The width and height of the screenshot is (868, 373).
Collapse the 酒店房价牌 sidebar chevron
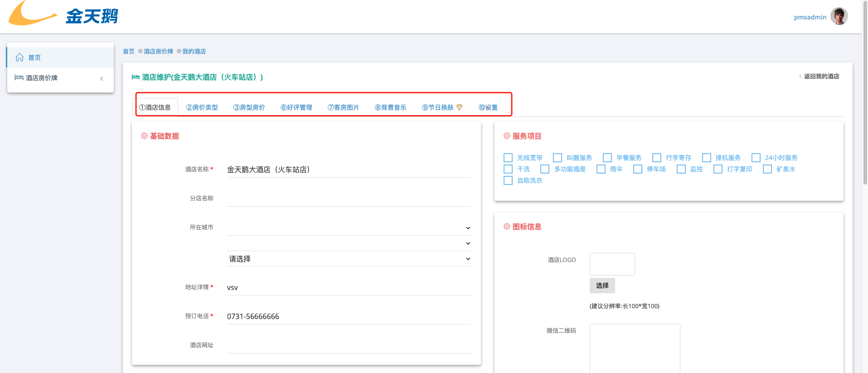coord(102,78)
